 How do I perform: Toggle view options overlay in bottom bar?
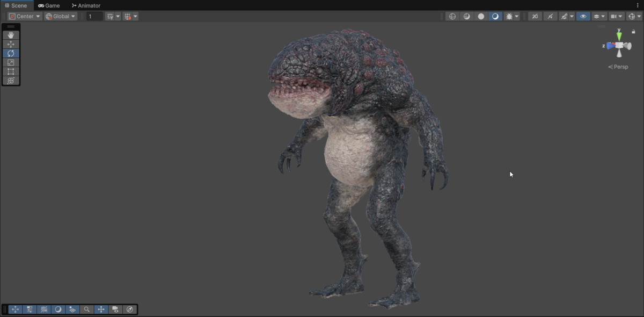point(72,309)
